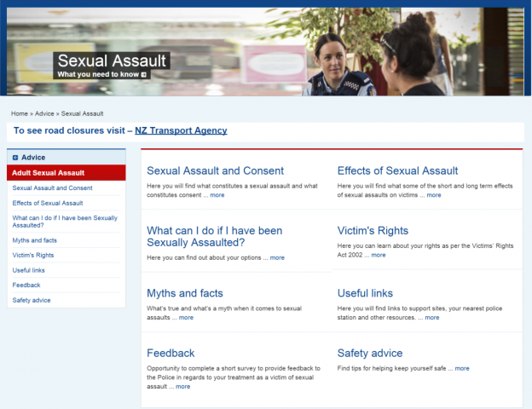Open Myths and facts in sidebar
The height and width of the screenshot is (409, 532).
pyautogui.click(x=35, y=240)
